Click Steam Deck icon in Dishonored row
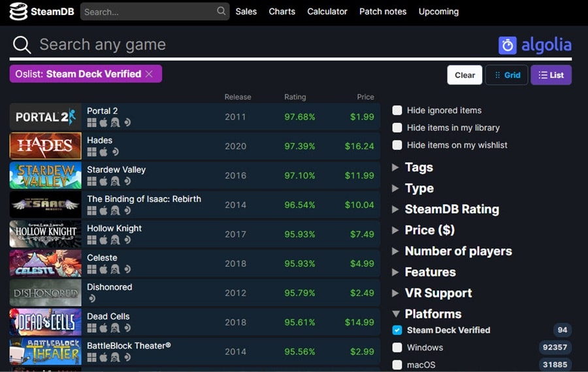Image resolution: width=588 pixels, height=372 pixels. (92, 298)
